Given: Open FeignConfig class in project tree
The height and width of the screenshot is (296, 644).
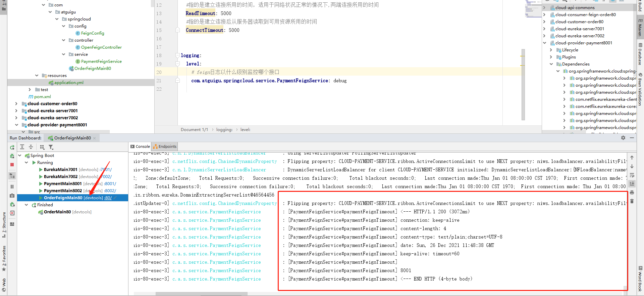Looking at the screenshot, I should point(93,33).
